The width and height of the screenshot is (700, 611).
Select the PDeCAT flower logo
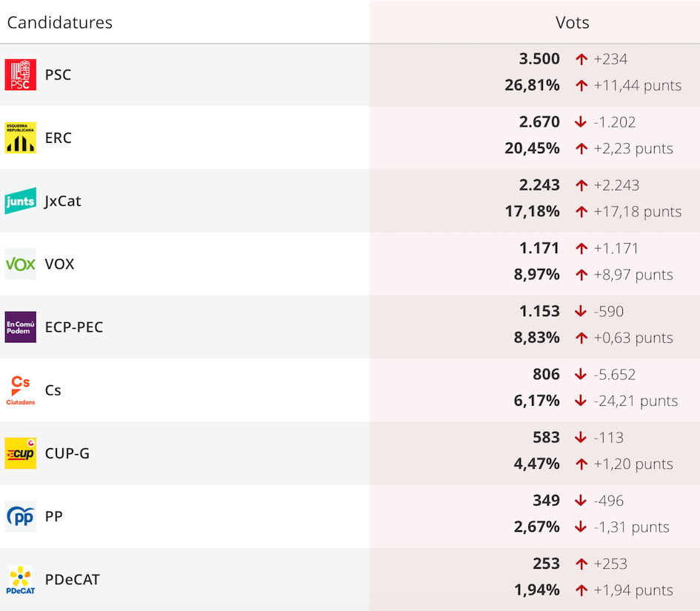pos(21,579)
